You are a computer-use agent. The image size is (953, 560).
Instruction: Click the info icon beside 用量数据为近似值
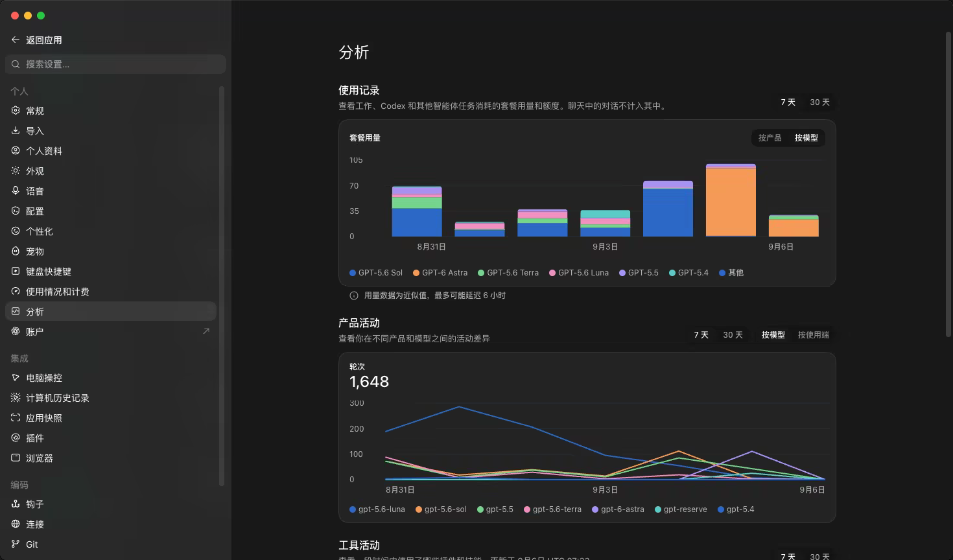tap(354, 296)
